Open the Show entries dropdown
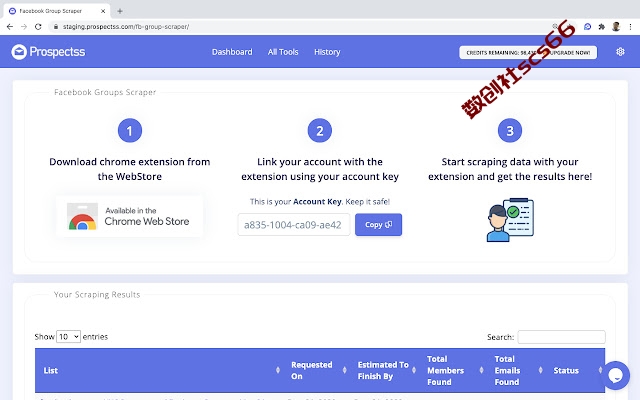640x400 pixels. tap(68, 336)
